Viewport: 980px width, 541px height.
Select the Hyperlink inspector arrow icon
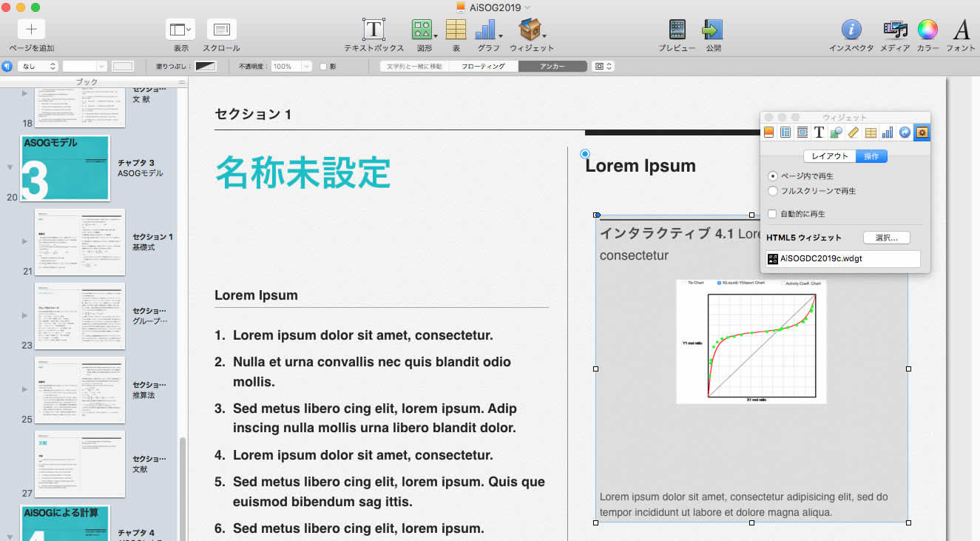[905, 132]
